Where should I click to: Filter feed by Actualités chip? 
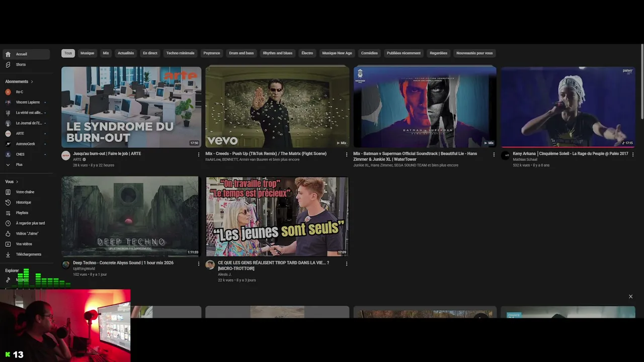coord(126,53)
